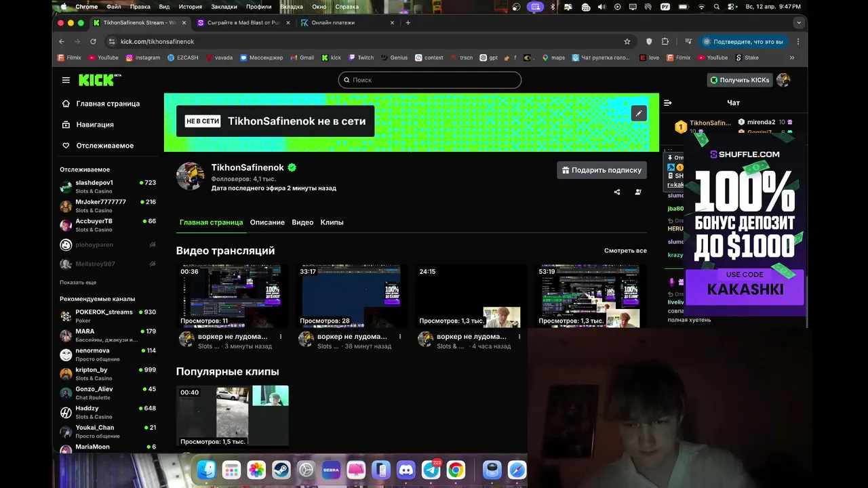
Task: Open BEBRA app from the Dock
Action: [x=331, y=470]
